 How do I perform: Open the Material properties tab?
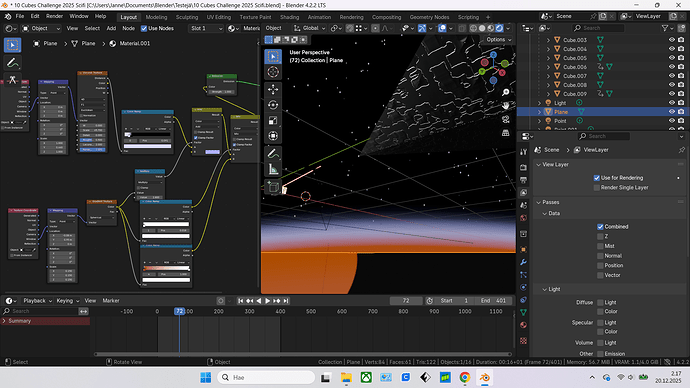523,325
